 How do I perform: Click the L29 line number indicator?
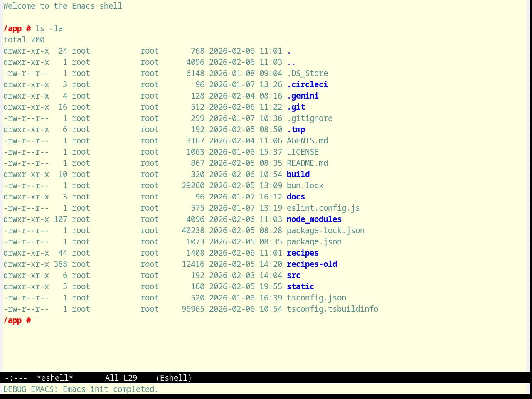tap(130, 378)
